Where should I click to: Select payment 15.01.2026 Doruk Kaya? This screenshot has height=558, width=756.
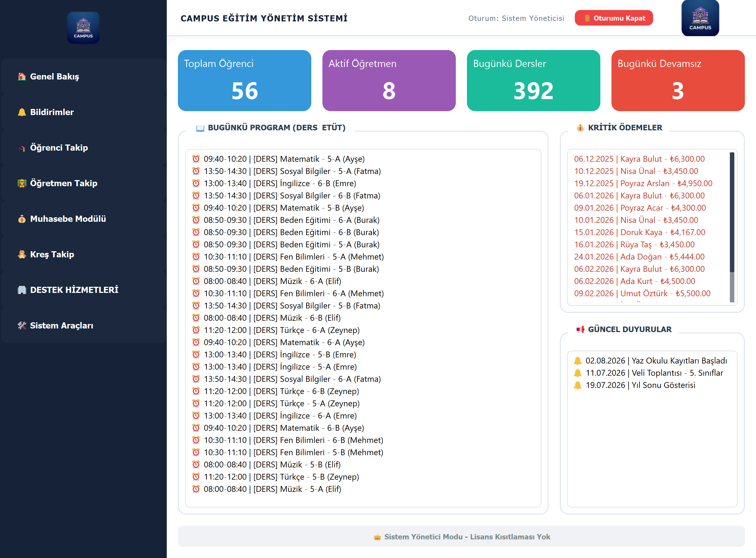[x=640, y=232]
